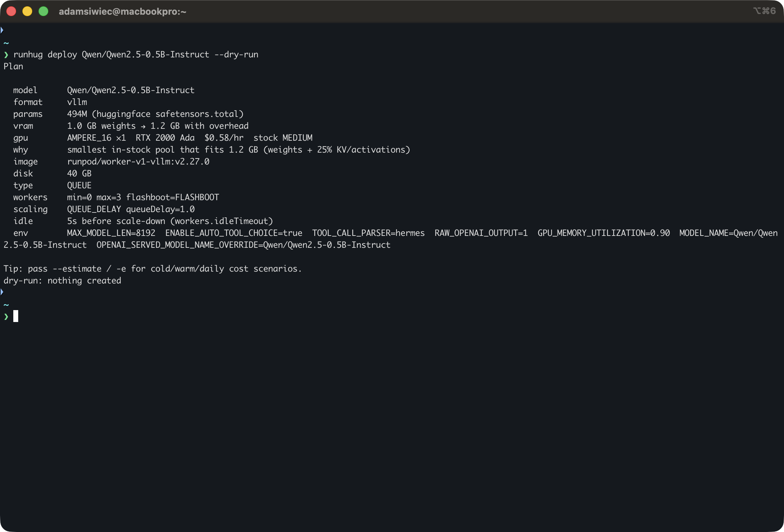
Task: Click the 'model' label in the plan
Action: (25, 90)
